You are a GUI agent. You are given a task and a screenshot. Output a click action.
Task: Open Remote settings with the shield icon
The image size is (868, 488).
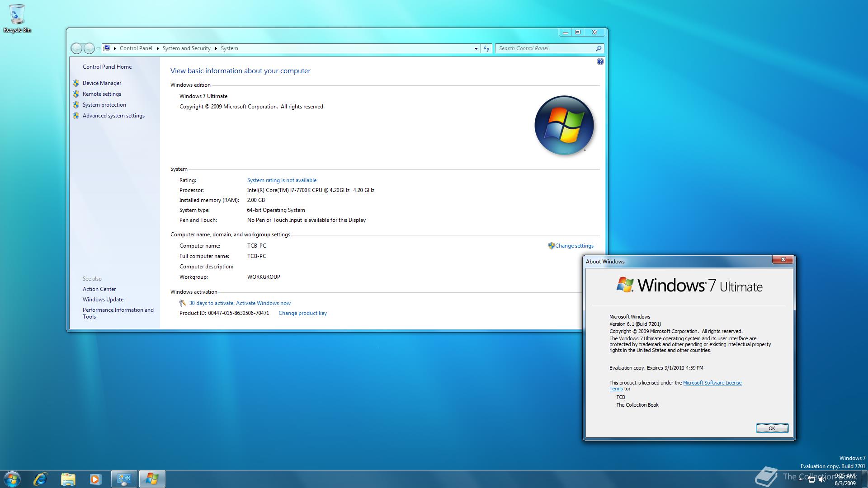click(x=101, y=94)
